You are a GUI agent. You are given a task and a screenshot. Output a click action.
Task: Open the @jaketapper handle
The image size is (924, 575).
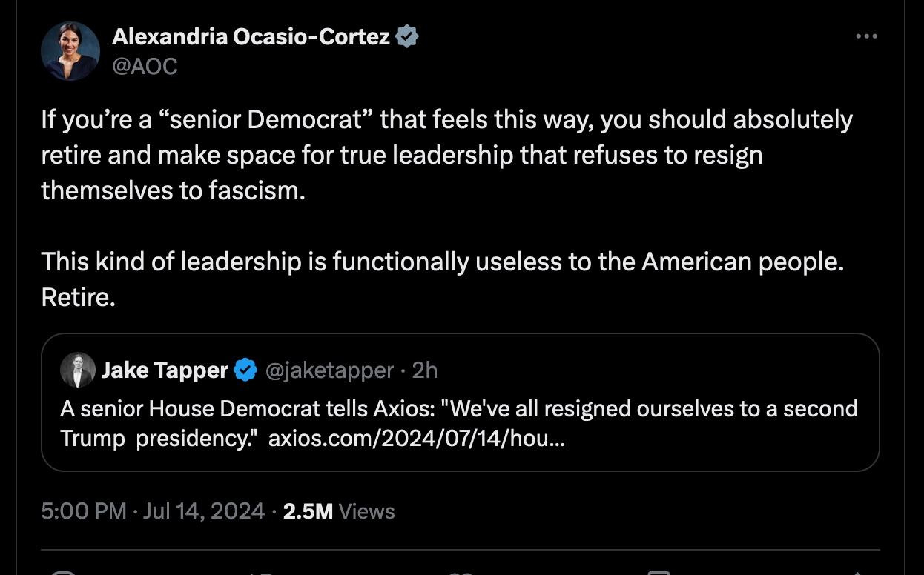329,370
